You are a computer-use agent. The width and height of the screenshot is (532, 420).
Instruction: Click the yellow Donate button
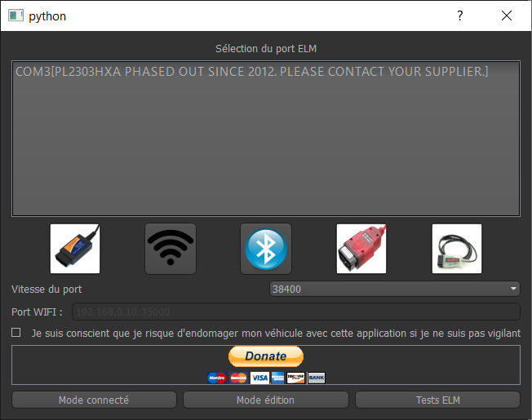click(x=266, y=356)
